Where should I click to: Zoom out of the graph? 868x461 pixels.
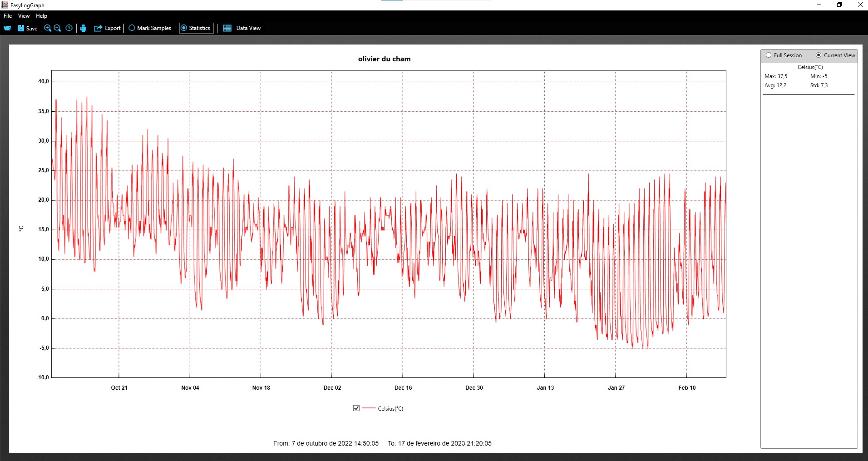[58, 28]
